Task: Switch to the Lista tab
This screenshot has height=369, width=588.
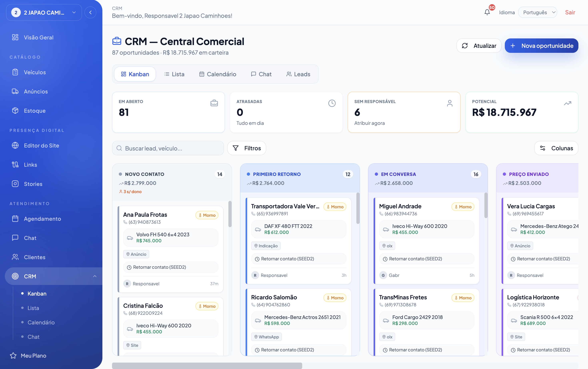Action: coord(174,74)
